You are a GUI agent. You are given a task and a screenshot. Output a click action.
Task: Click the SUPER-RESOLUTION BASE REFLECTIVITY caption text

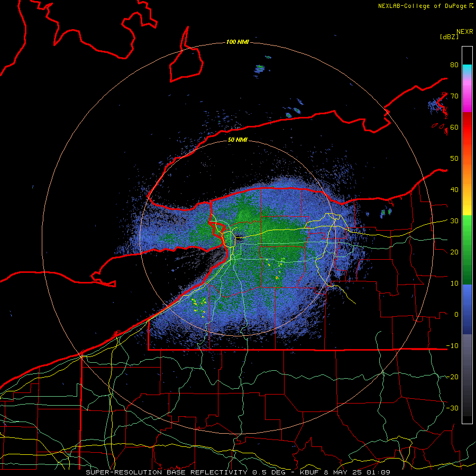[167, 472]
